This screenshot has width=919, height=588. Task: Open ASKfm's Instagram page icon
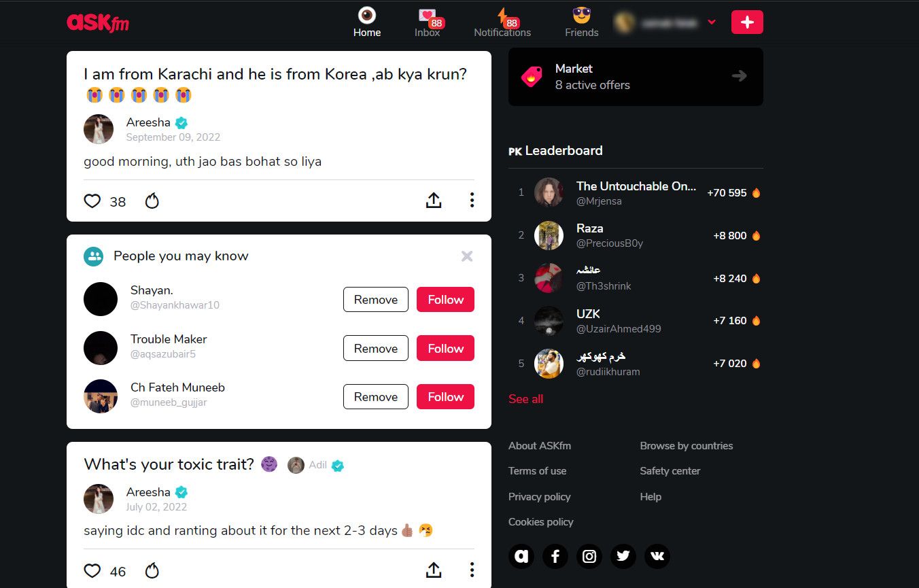coord(589,557)
